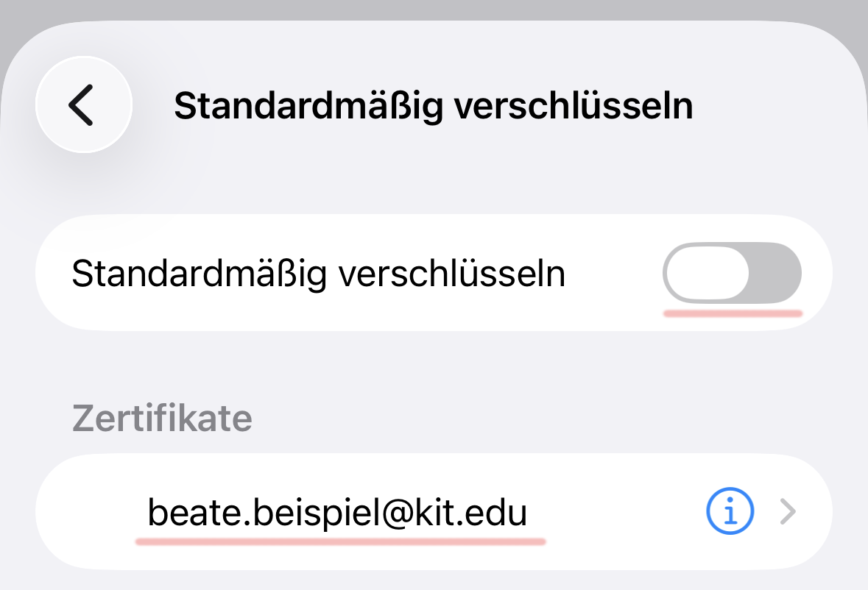Tap the email address under Zertifikate
Image resolution: width=868 pixels, height=590 pixels.
[338, 512]
